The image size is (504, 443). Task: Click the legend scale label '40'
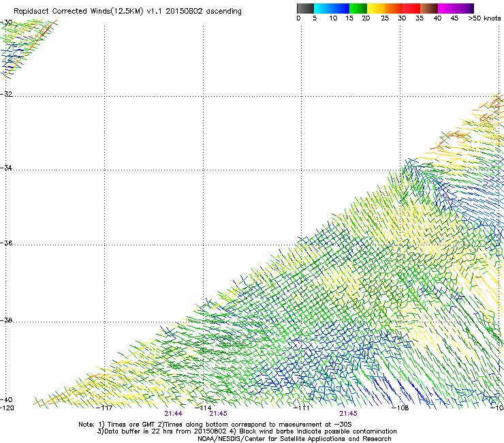coord(437,18)
